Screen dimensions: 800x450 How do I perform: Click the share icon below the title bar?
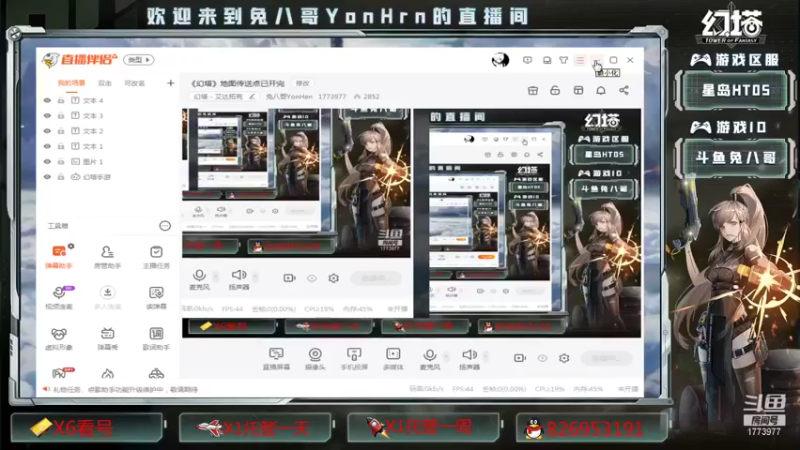click(x=624, y=90)
